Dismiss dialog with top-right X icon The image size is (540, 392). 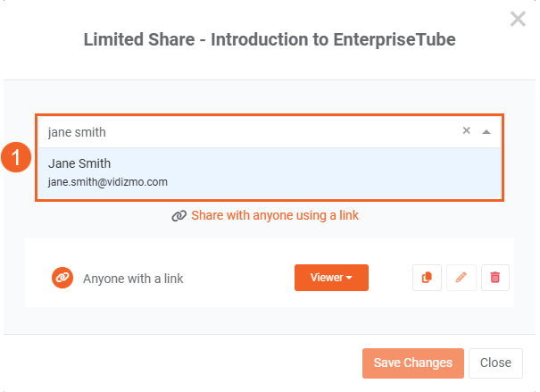(518, 19)
